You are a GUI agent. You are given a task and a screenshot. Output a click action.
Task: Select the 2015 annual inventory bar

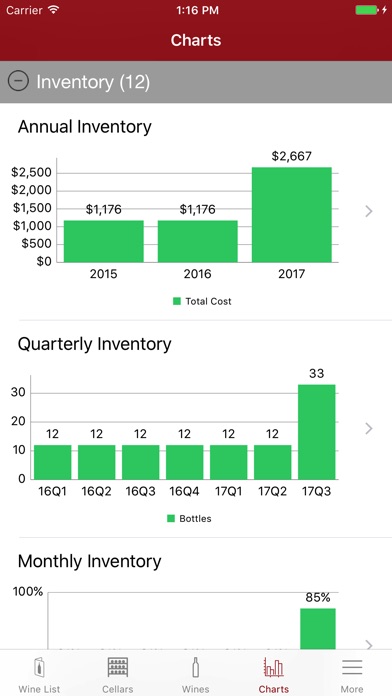pos(103,241)
